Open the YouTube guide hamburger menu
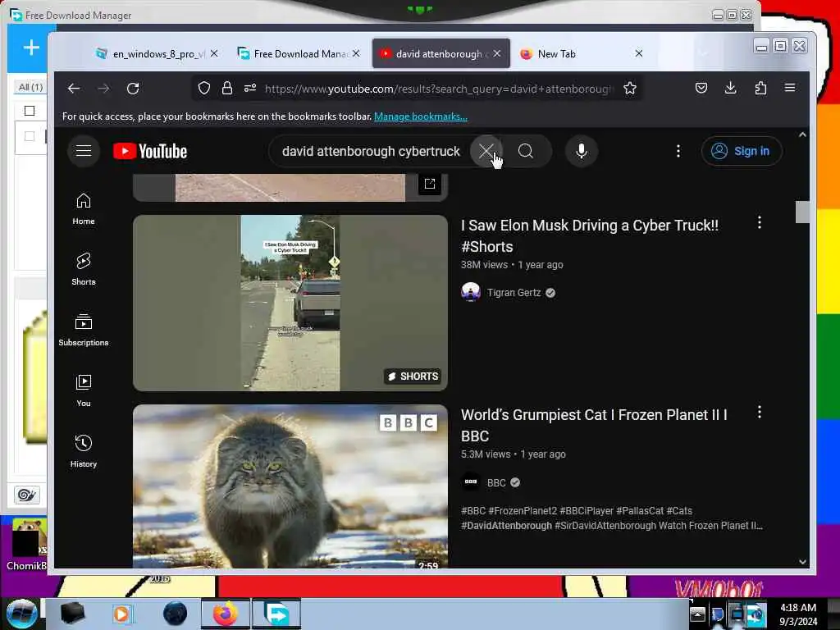The height and width of the screenshot is (630, 840). 84,151
